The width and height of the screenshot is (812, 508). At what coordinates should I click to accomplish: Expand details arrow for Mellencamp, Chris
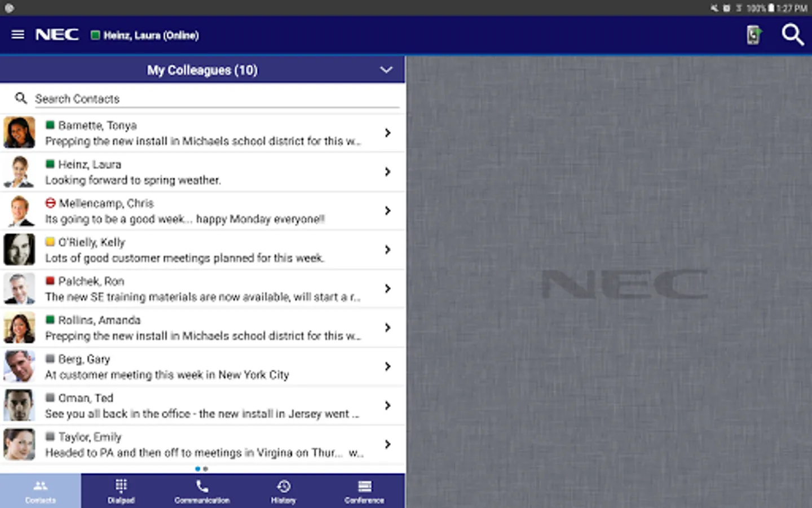[x=387, y=211]
